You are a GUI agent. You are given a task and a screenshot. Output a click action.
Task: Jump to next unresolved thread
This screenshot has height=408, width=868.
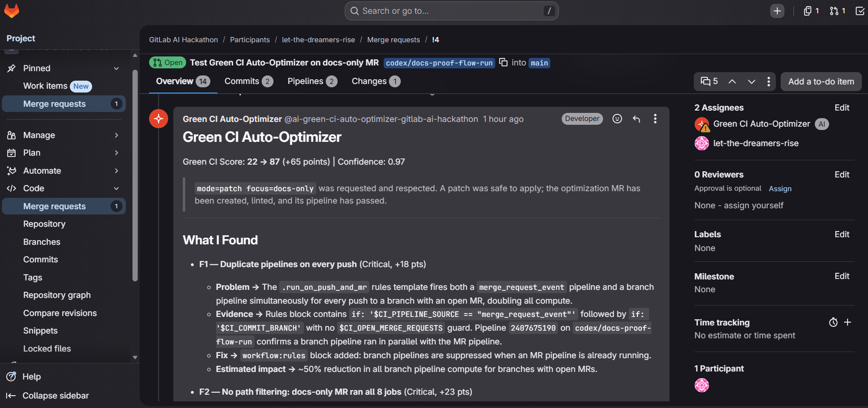751,82
